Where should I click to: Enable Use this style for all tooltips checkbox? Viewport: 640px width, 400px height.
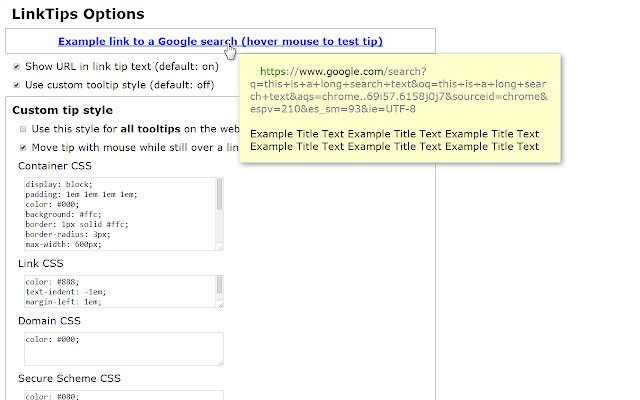click(23, 129)
